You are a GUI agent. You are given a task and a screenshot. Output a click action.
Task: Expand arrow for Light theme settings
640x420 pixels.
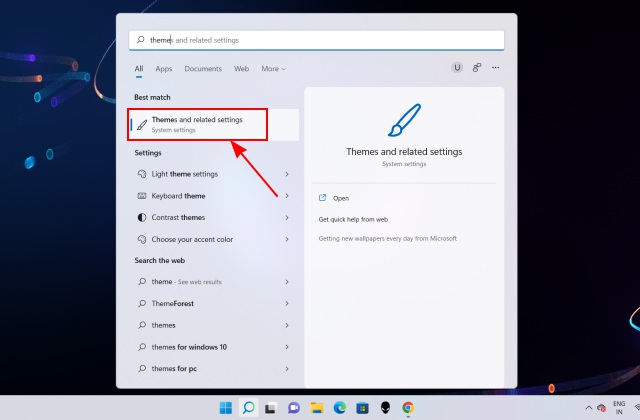pyautogui.click(x=287, y=174)
